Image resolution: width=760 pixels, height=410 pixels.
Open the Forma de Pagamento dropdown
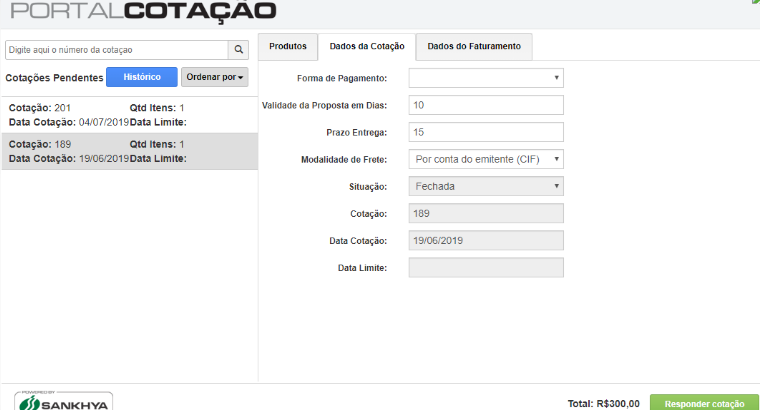pyautogui.click(x=486, y=78)
